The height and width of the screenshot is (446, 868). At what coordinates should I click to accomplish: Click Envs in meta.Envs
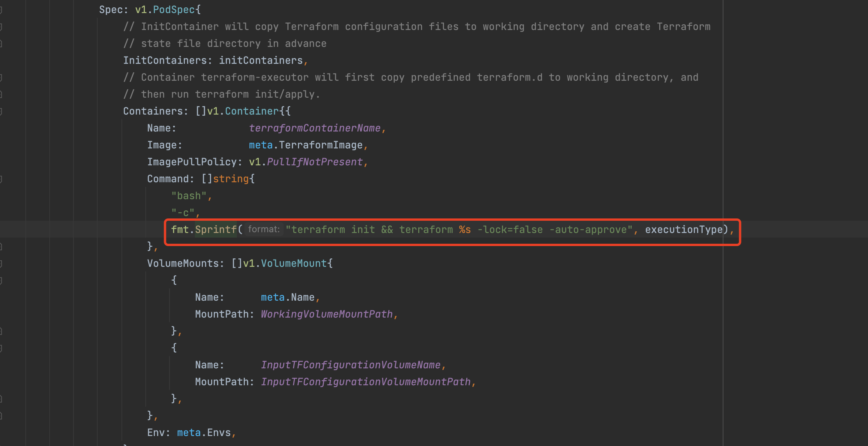(x=219, y=433)
